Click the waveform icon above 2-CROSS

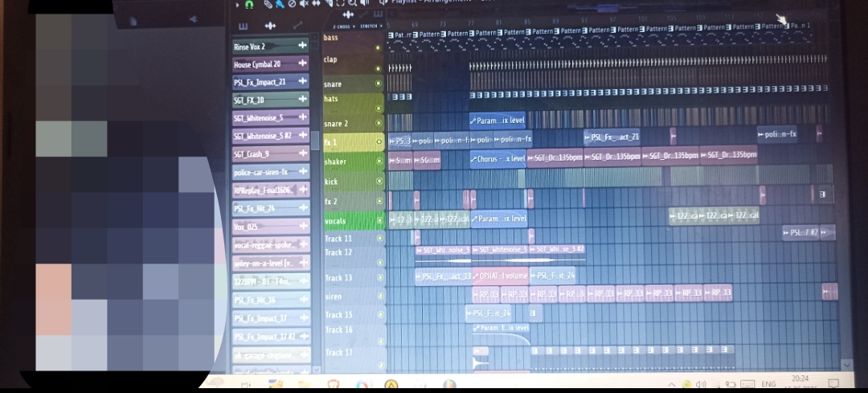point(348,14)
